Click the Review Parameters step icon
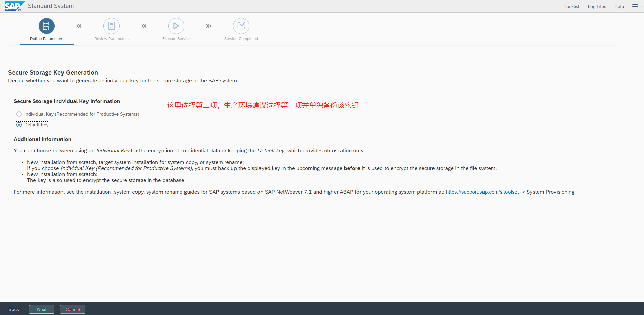 pyautogui.click(x=112, y=26)
